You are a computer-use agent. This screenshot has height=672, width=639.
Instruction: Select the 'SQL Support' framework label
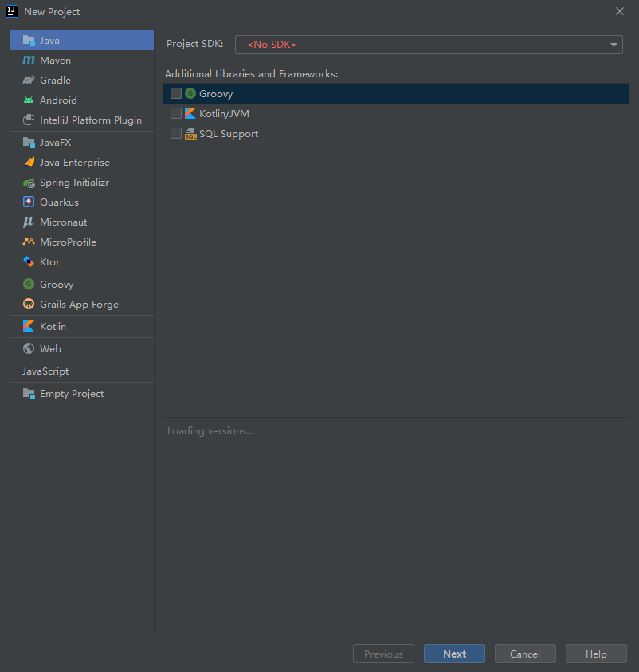click(229, 134)
